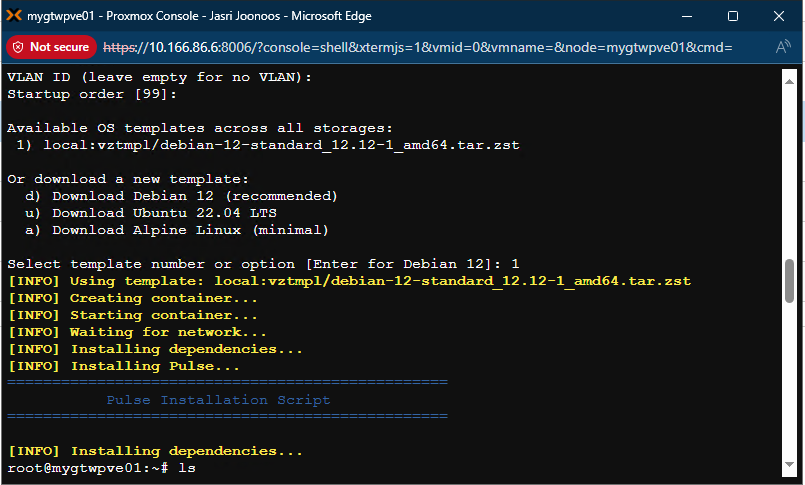Click the red warning icon beside Not secure

pyautogui.click(x=17, y=47)
